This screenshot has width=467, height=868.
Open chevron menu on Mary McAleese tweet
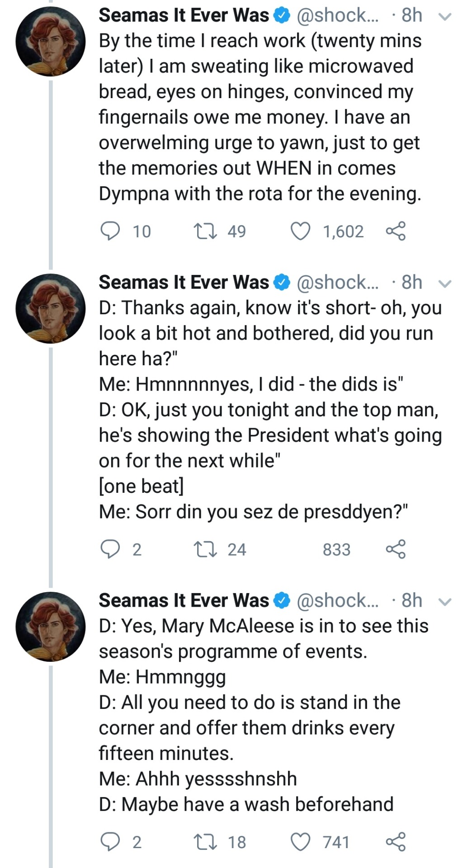click(x=445, y=602)
